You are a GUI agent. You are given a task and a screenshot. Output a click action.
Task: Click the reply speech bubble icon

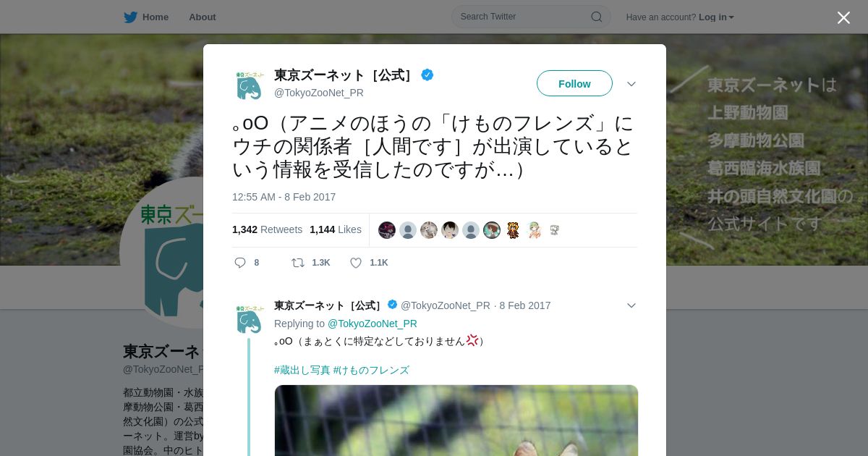pyautogui.click(x=240, y=263)
